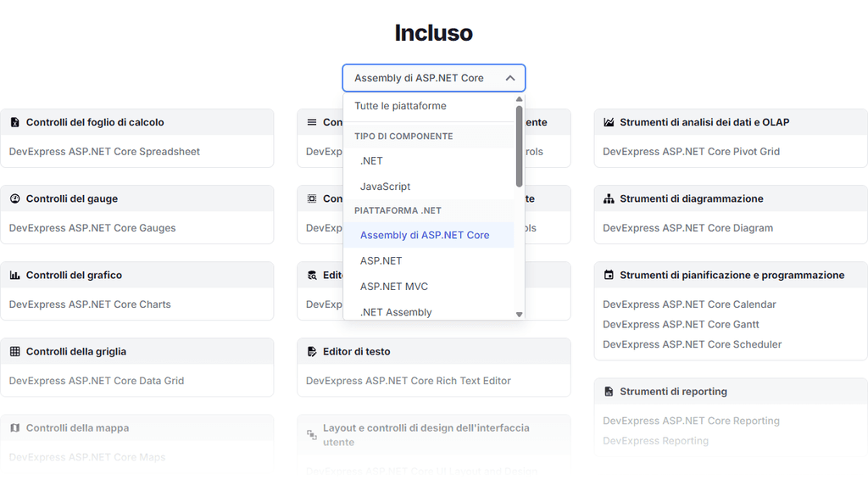Choose the .NET component type option
Screen dimensions: 868x480
tap(428, 161)
